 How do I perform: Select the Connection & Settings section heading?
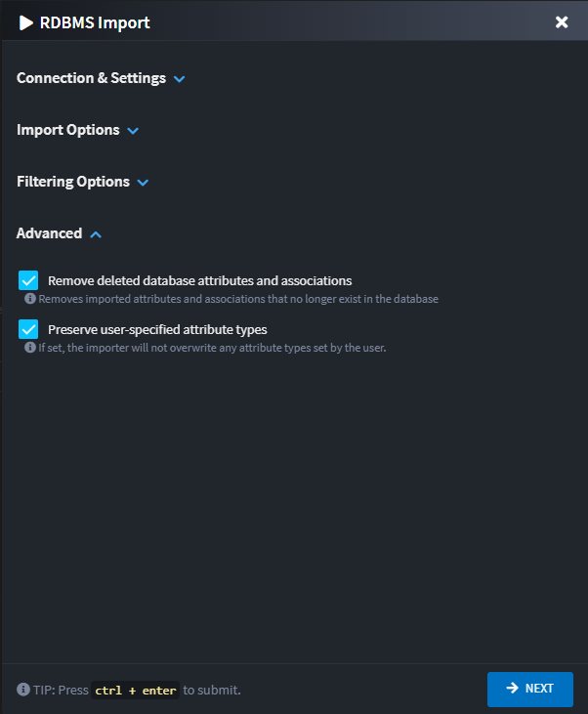(x=91, y=78)
